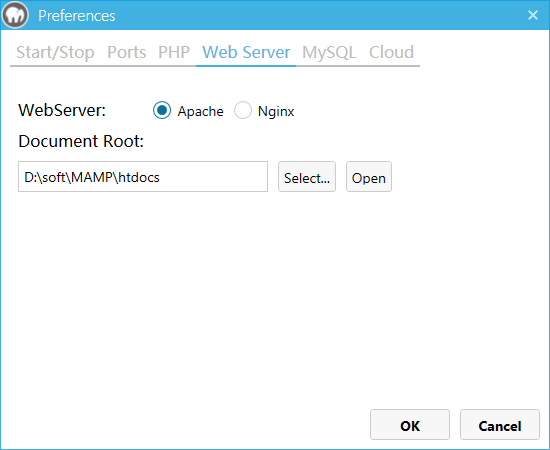Click the Preferences title text
The width and height of the screenshot is (550, 450).
coord(76,16)
